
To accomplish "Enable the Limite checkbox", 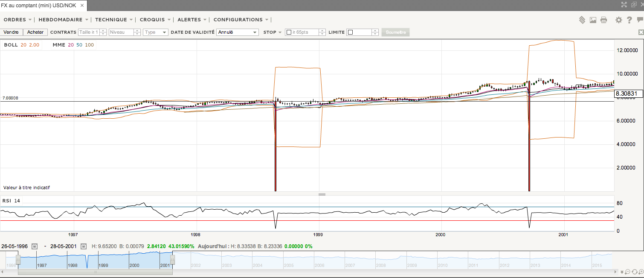I will click(350, 32).
